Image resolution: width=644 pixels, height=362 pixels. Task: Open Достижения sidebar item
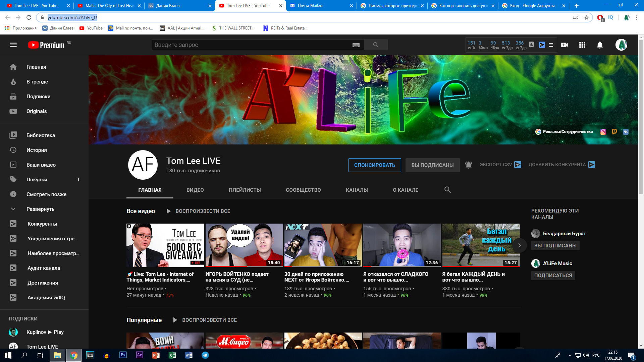coord(44,283)
